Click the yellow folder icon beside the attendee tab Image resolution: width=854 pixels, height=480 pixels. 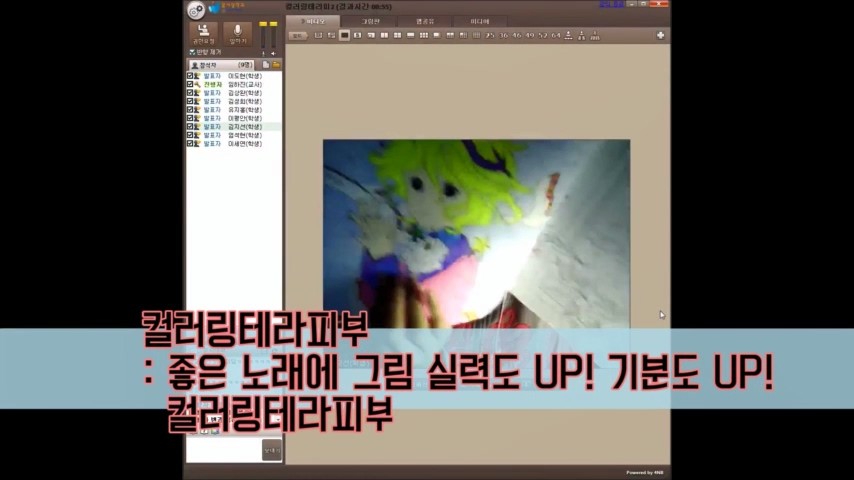[x=276, y=65]
